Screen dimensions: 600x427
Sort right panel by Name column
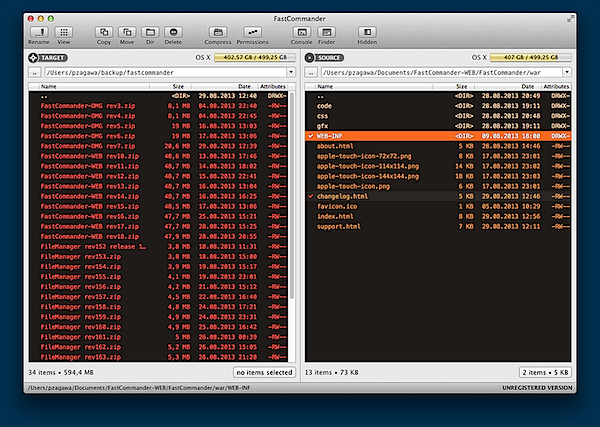pos(373,86)
